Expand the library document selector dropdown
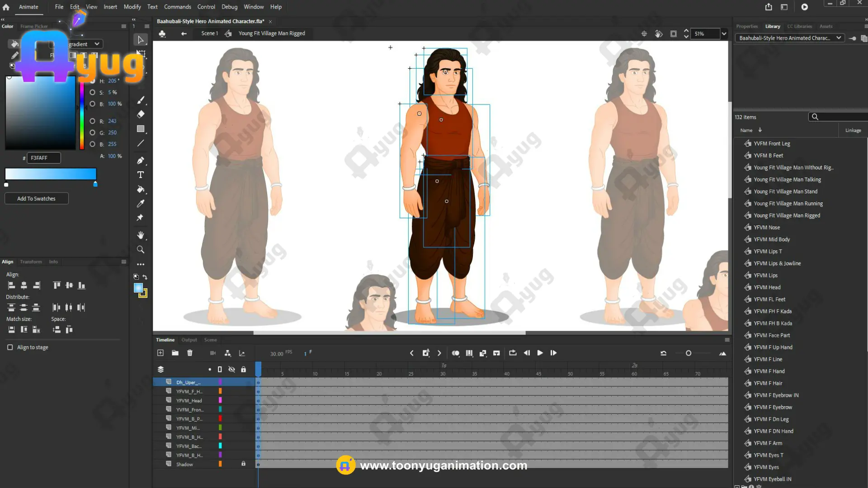 tap(838, 38)
